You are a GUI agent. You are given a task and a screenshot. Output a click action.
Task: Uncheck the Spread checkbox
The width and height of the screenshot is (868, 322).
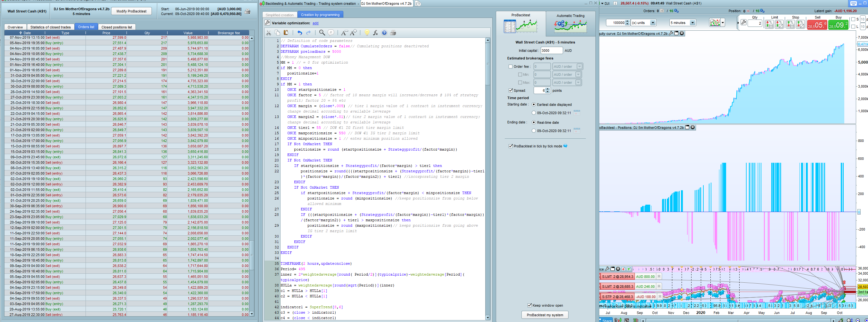511,90
